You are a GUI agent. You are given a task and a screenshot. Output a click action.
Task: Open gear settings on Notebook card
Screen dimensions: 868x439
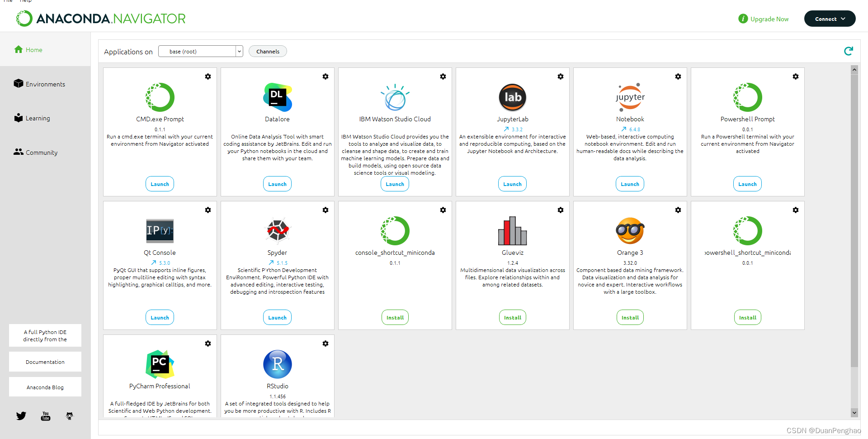tap(678, 76)
